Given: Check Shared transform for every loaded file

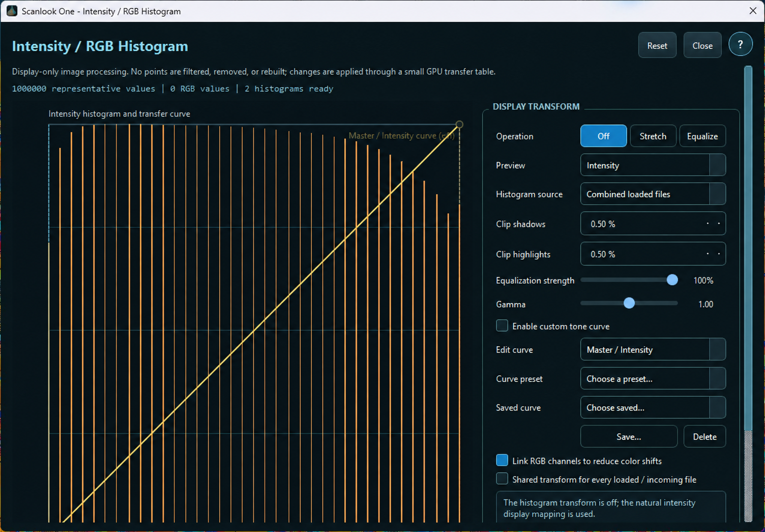Looking at the screenshot, I should [x=502, y=479].
